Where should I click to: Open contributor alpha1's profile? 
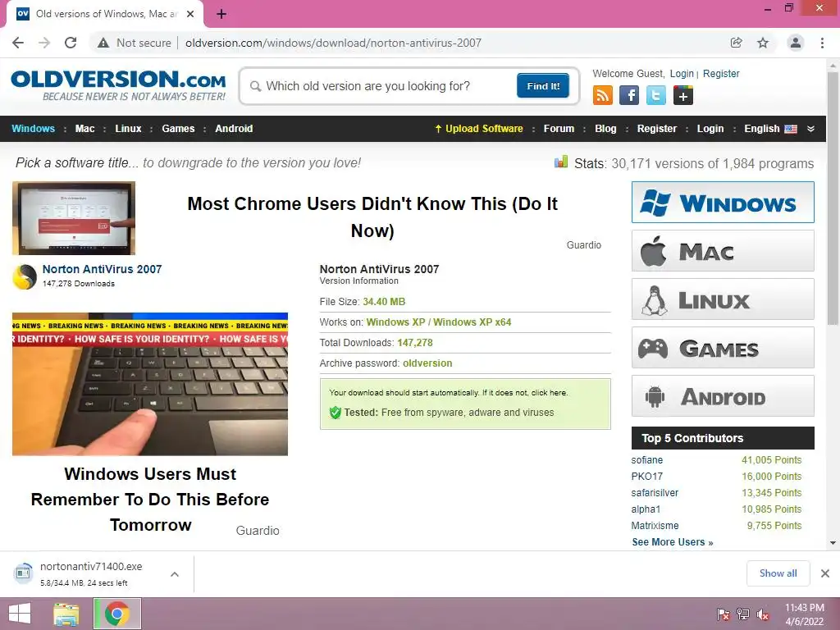click(646, 509)
